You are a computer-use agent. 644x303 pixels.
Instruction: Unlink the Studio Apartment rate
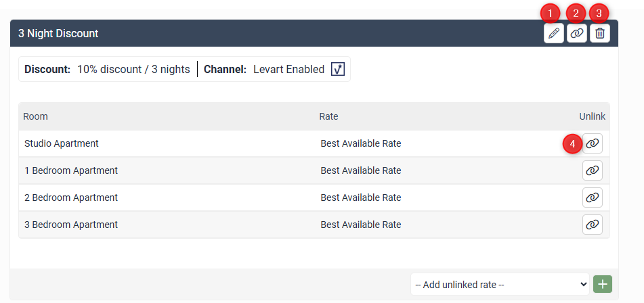click(x=592, y=143)
